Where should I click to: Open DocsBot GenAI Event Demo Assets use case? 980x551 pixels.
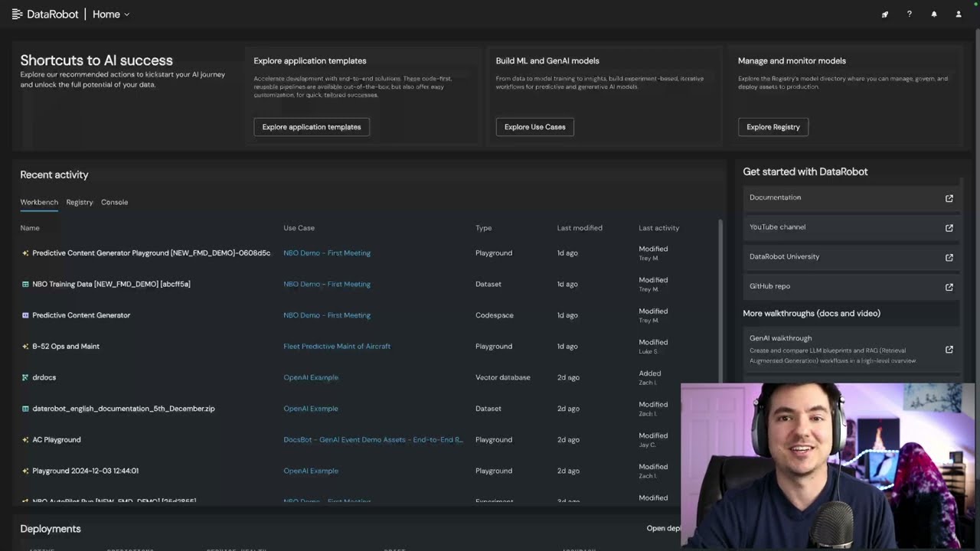(x=374, y=439)
